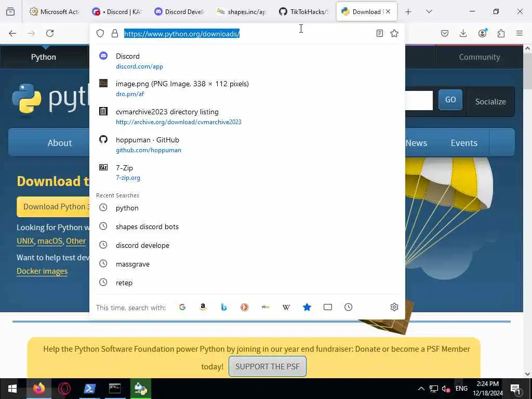
Task: Open the Docker images link
Action: click(42, 271)
